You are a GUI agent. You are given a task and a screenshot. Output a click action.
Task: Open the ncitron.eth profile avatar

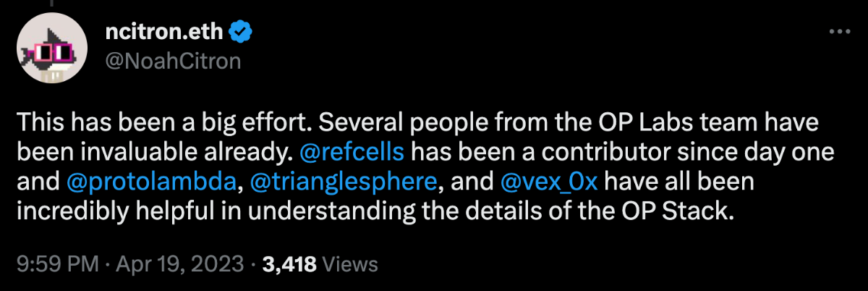tap(53, 48)
